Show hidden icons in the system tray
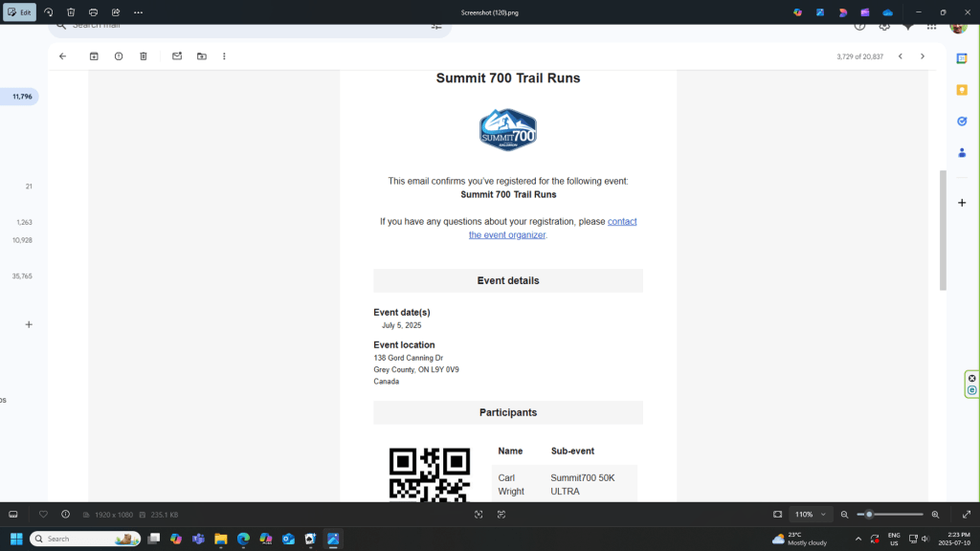 point(857,539)
